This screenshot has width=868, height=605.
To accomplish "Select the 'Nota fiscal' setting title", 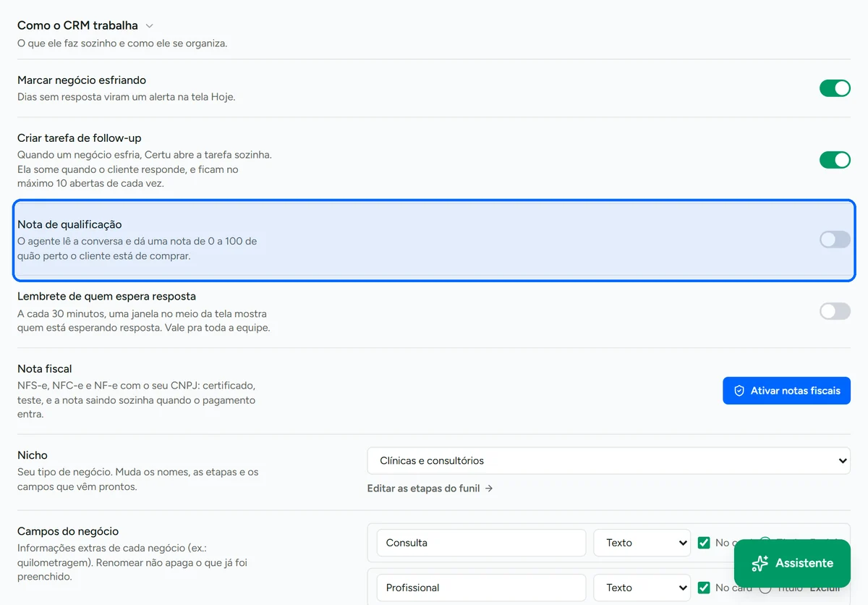I will pyautogui.click(x=45, y=369).
